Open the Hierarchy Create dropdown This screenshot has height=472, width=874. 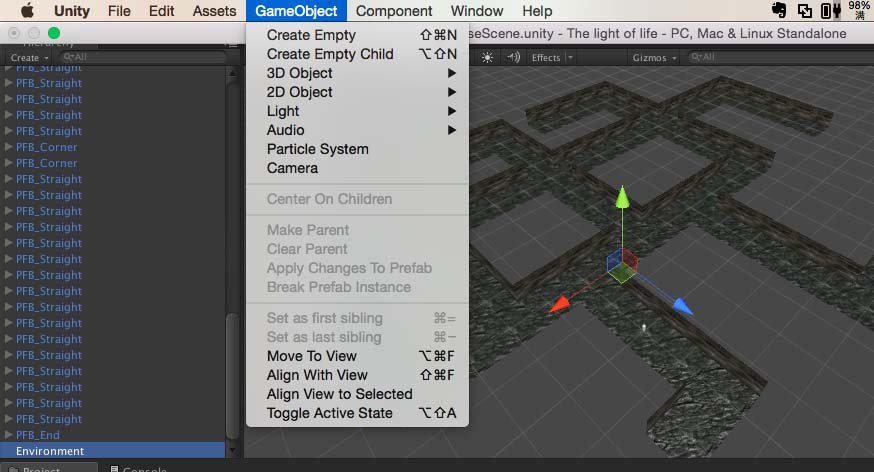click(x=30, y=57)
